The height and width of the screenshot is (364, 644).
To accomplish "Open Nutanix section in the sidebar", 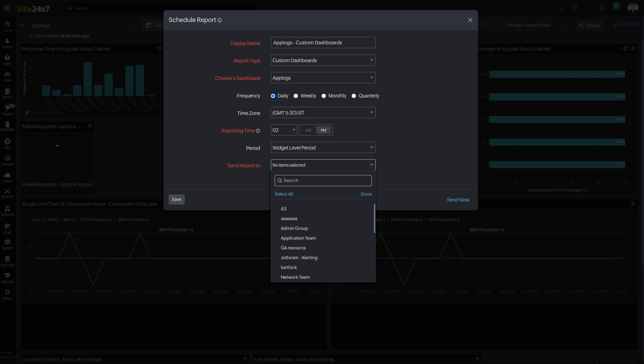I will [x=7, y=193].
